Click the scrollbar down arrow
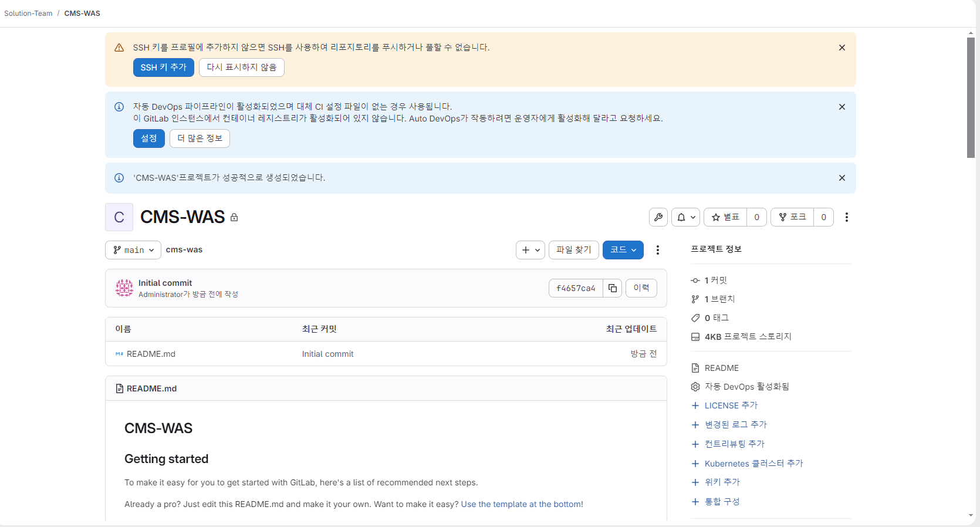 pos(971,515)
